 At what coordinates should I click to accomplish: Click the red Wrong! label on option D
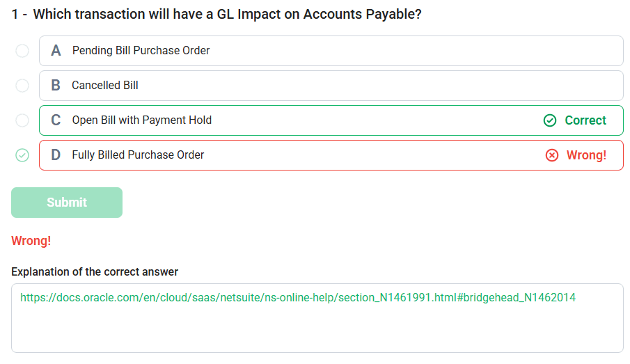coord(586,155)
